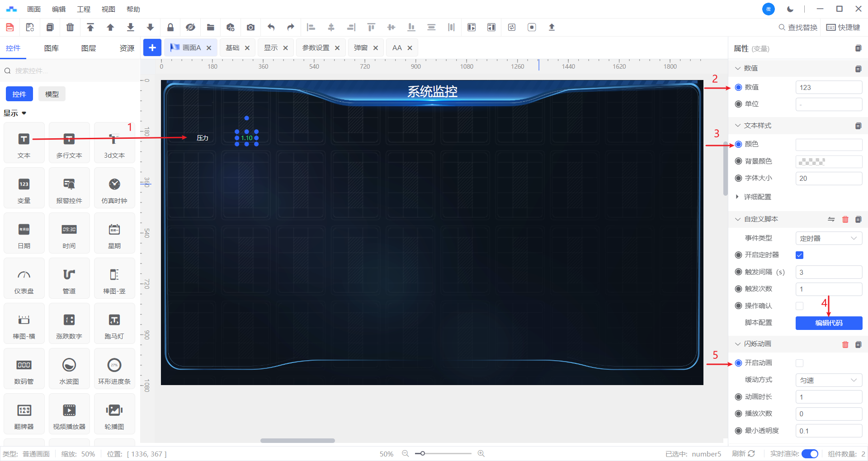Select the 报警控件 alarm control
The image size is (868, 461).
click(69, 188)
